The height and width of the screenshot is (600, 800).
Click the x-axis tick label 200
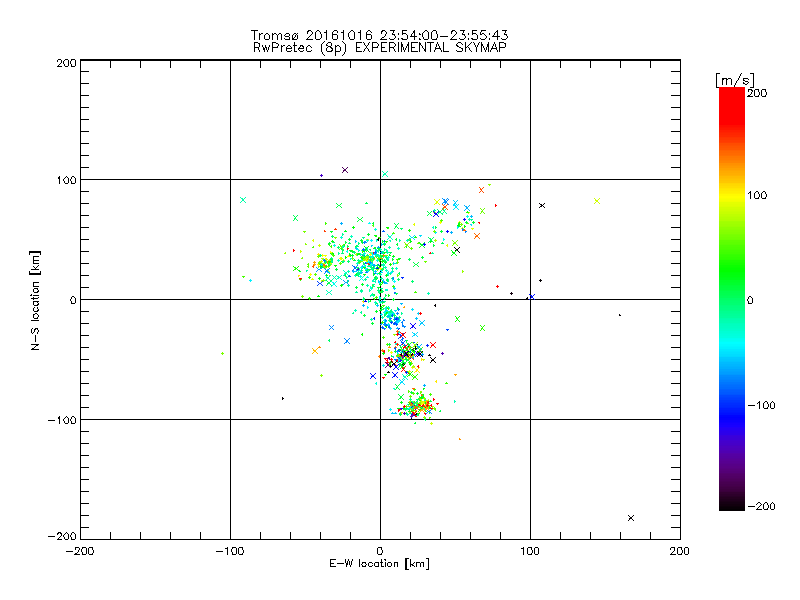click(680, 551)
